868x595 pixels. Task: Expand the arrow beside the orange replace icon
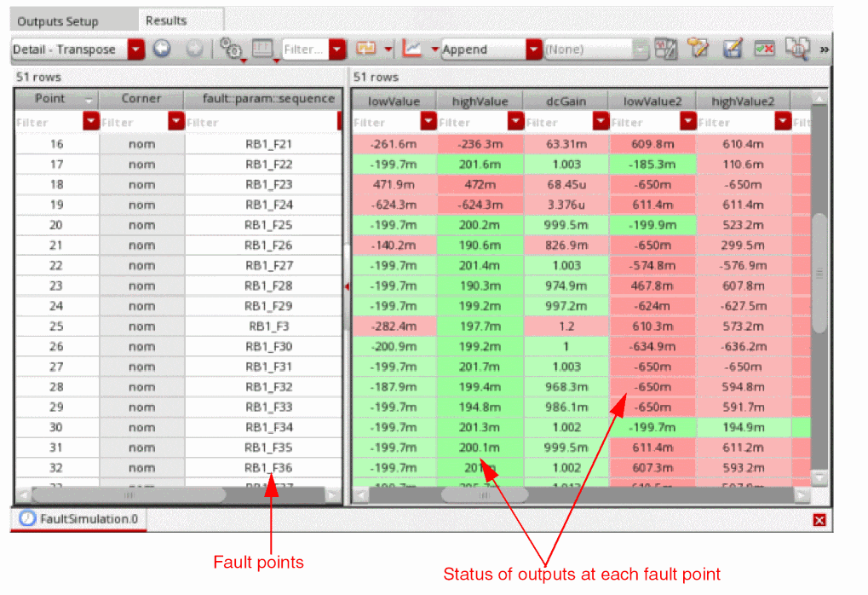(388, 49)
